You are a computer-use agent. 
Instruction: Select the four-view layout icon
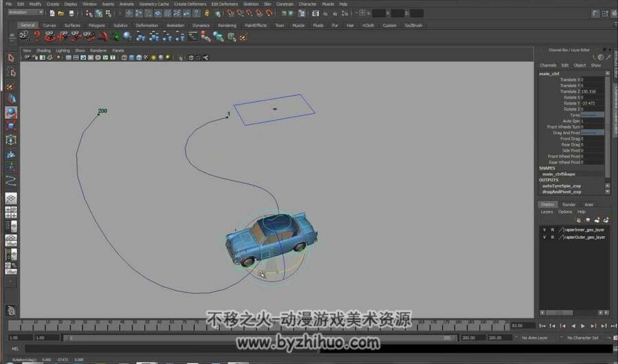pos(11,212)
